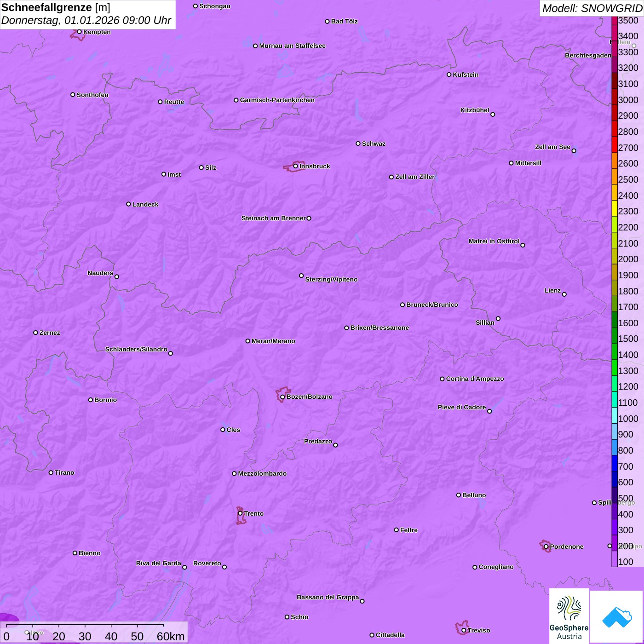Pick the Kufstein location marker

pyautogui.click(x=449, y=75)
